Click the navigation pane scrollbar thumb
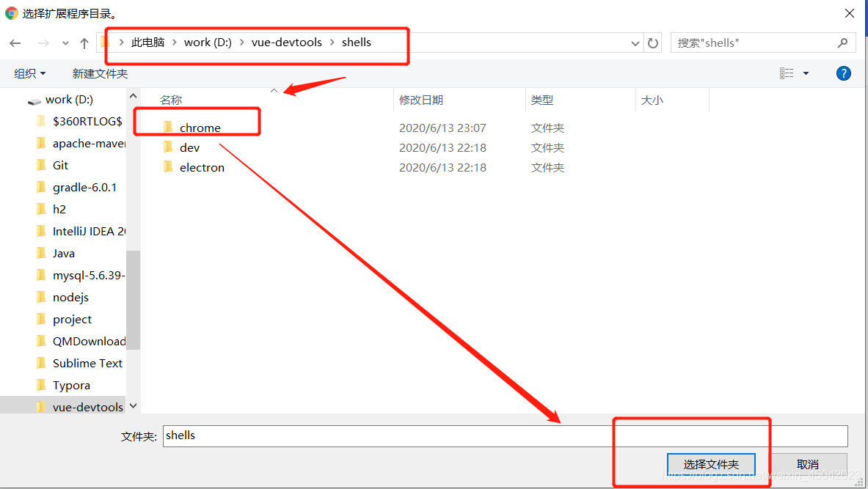 pos(133,300)
